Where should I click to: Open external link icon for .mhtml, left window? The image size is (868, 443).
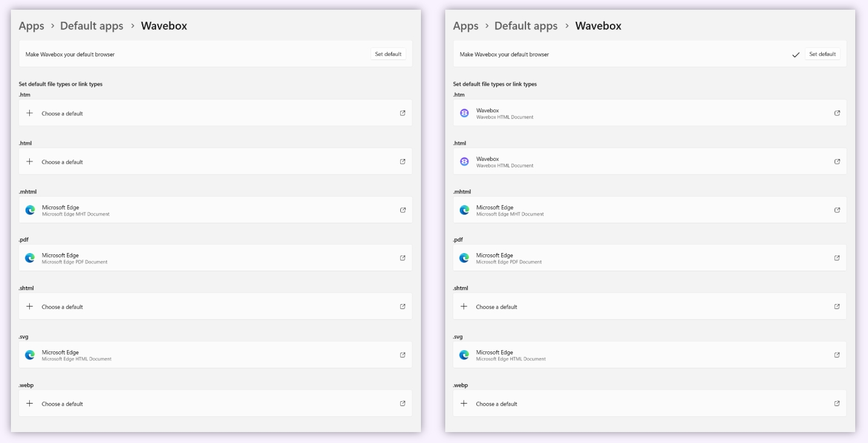point(403,210)
